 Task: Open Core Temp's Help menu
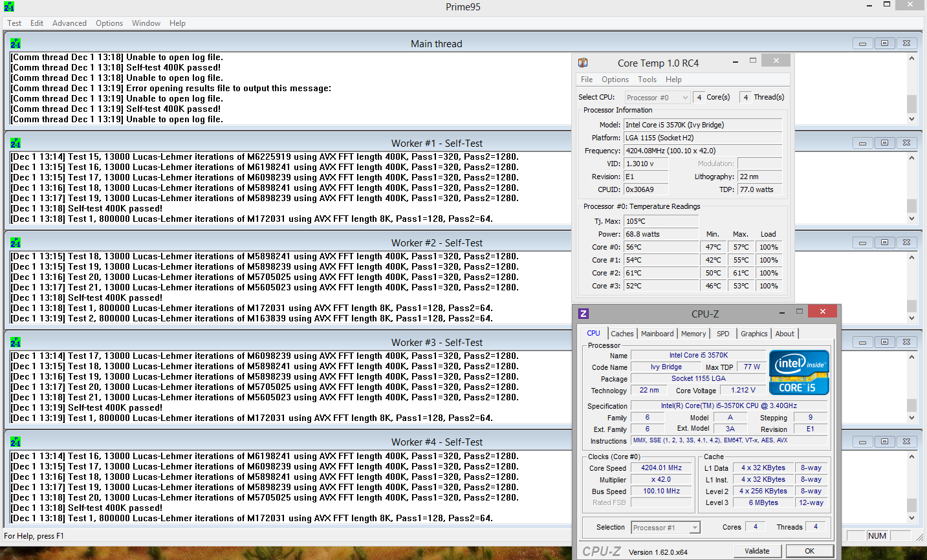673,80
